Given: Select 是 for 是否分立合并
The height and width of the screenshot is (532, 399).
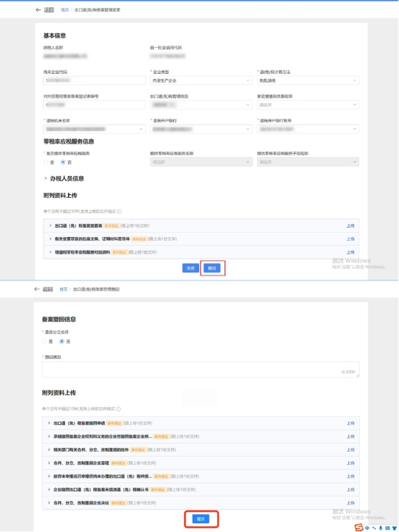Looking at the screenshot, I should click(44, 341).
